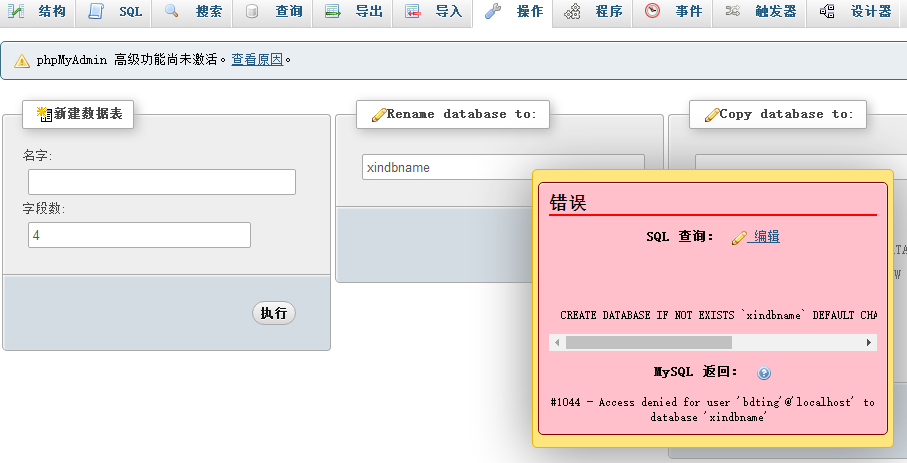Open MySQL documentation help icon
Viewport: 907px width, 463px height.
tap(764, 373)
